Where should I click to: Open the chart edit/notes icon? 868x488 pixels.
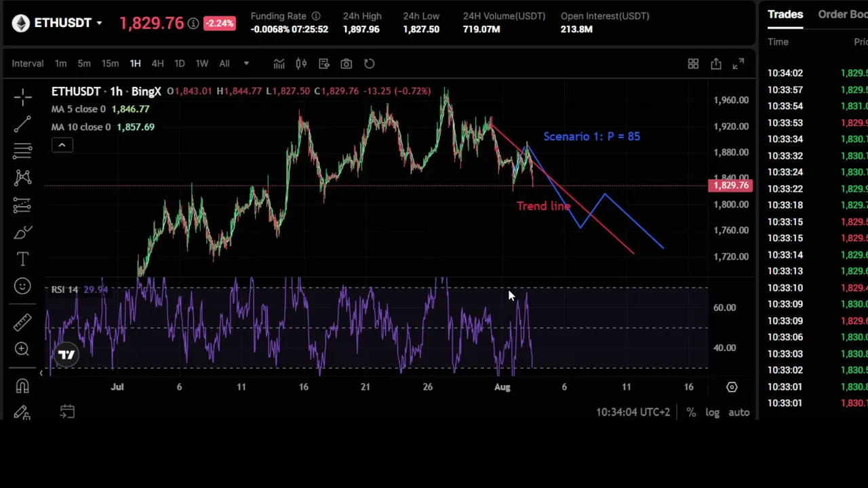coord(323,64)
